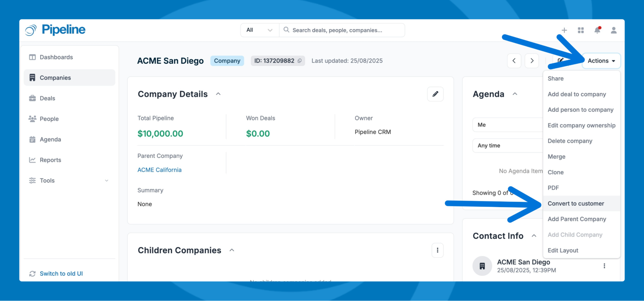Copy the company ID with copy icon
This screenshot has height=301, width=644.
click(300, 61)
